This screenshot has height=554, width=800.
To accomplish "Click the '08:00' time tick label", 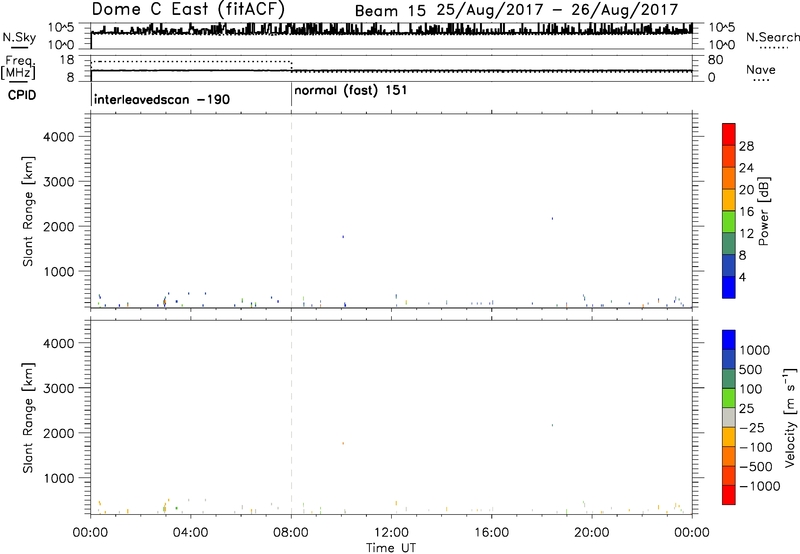I will (291, 533).
